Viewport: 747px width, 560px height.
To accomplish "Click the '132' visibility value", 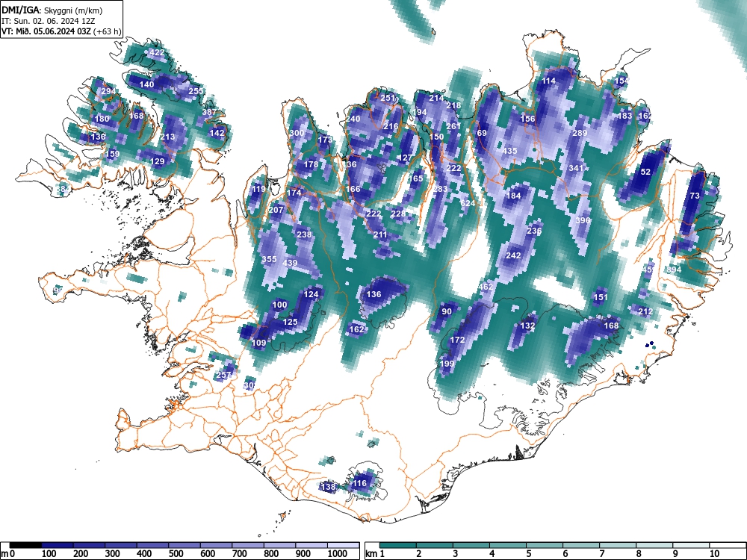I will click(x=527, y=326).
